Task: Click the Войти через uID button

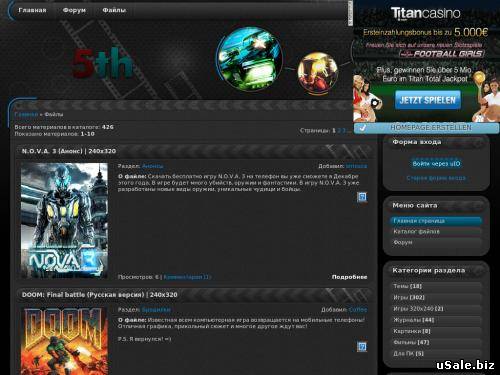Action: tap(436, 164)
